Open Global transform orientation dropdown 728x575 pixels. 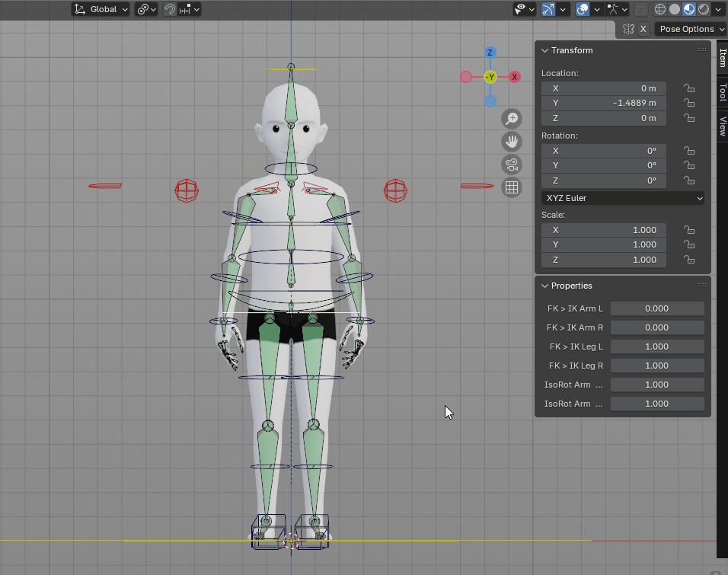coord(101,9)
